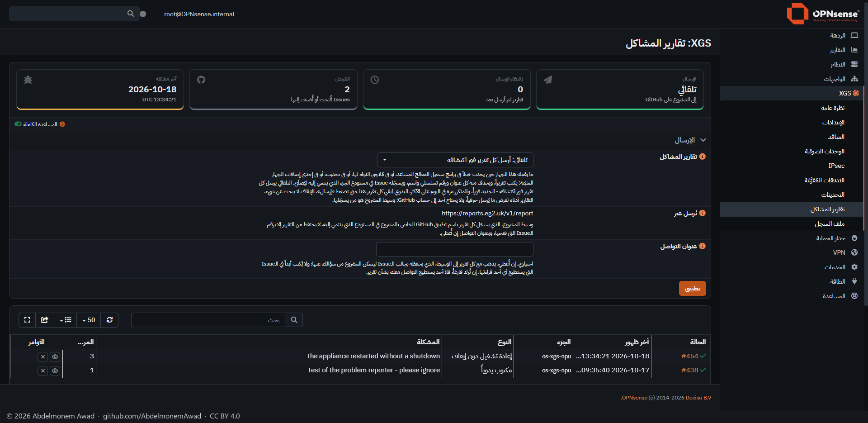
Task: Click the info icon beside يُرسل عبر label
Action: [x=702, y=213]
